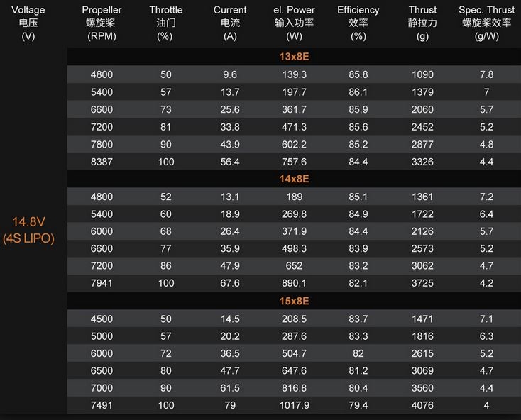Click the Efficiency column header
This screenshot has width=521, height=420.
coord(358,23)
